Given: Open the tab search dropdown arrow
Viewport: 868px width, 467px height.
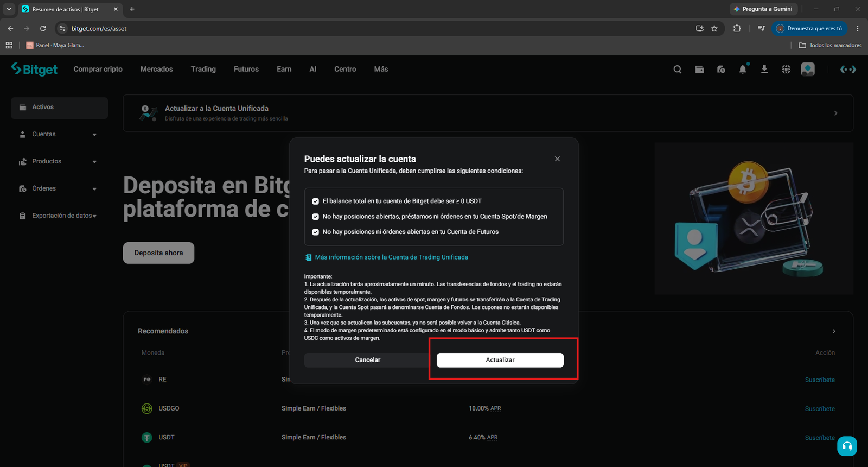Looking at the screenshot, I should coord(9,9).
